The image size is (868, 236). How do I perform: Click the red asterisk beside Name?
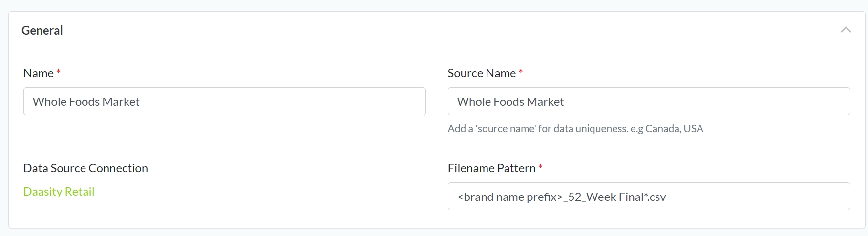(58, 72)
